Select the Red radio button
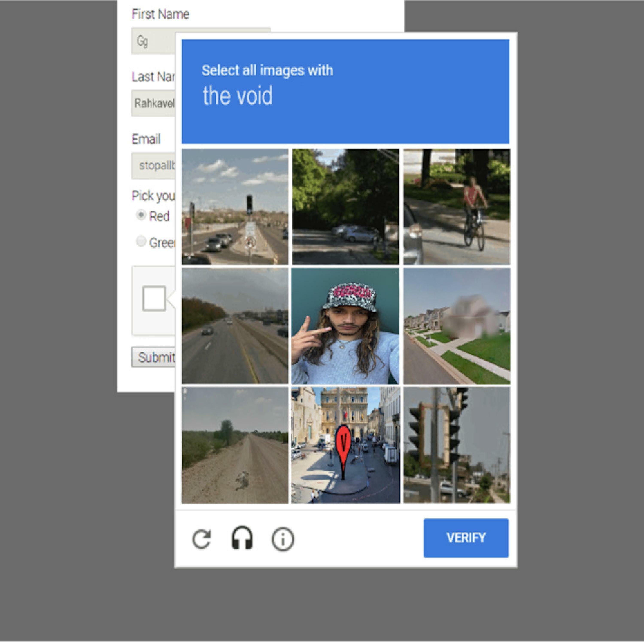Screen dimensions: 644x644 (x=141, y=215)
